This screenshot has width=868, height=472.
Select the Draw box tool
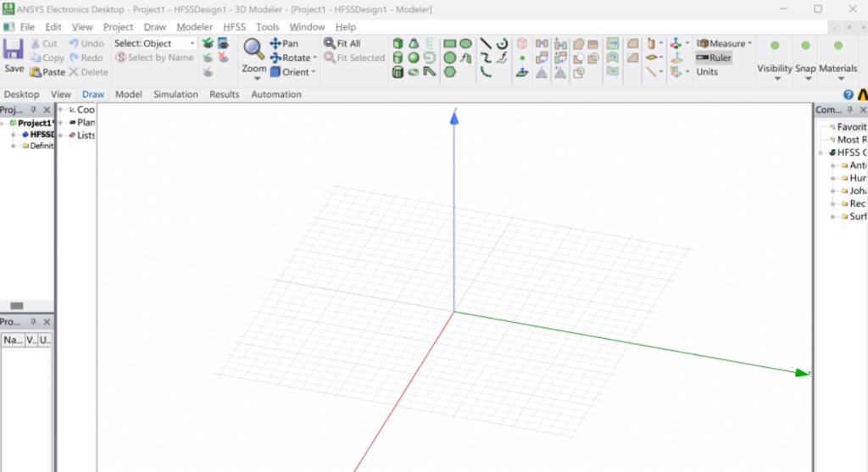(x=398, y=43)
